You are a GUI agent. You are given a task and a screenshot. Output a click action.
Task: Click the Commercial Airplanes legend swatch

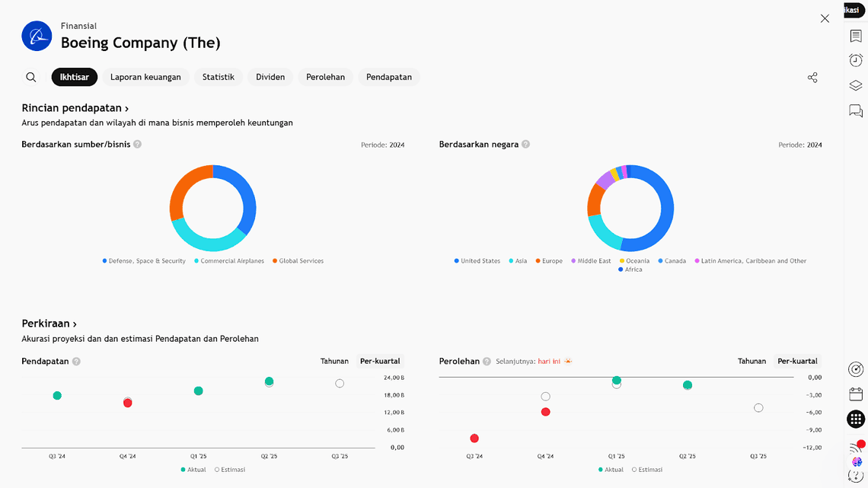pos(196,261)
